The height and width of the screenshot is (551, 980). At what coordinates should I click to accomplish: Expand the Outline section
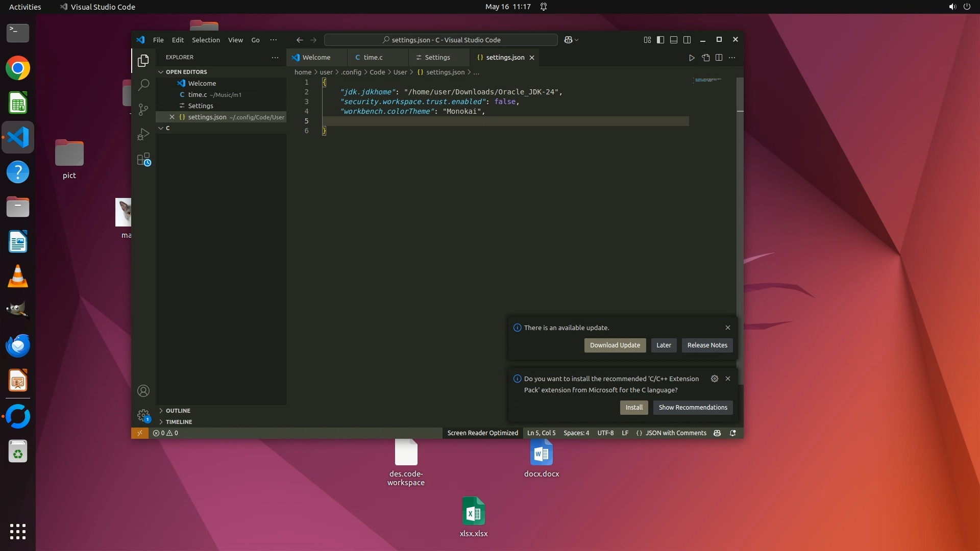pyautogui.click(x=178, y=411)
